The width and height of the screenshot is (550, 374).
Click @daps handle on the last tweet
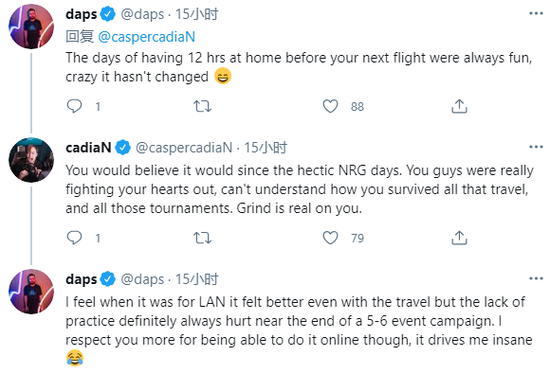point(142,279)
